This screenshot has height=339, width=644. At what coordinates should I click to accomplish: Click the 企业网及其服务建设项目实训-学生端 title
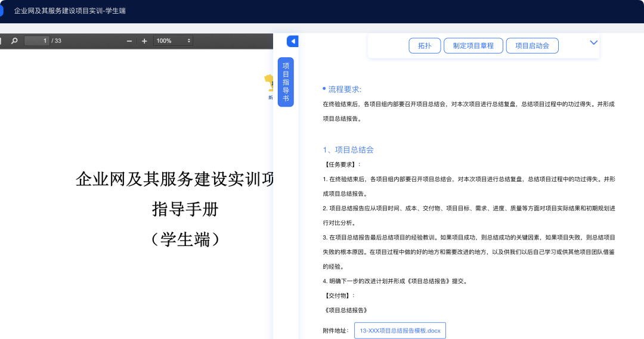coord(70,11)
